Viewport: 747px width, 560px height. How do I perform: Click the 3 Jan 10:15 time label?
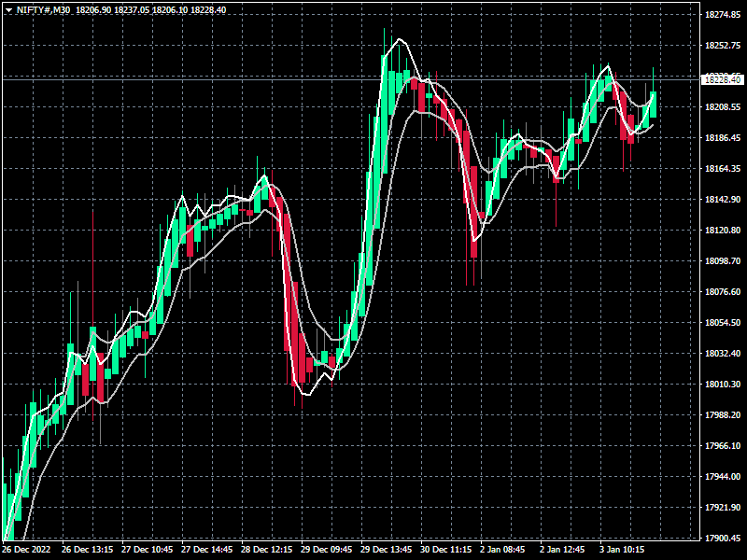pyautogui.click(x=622, y=550)
